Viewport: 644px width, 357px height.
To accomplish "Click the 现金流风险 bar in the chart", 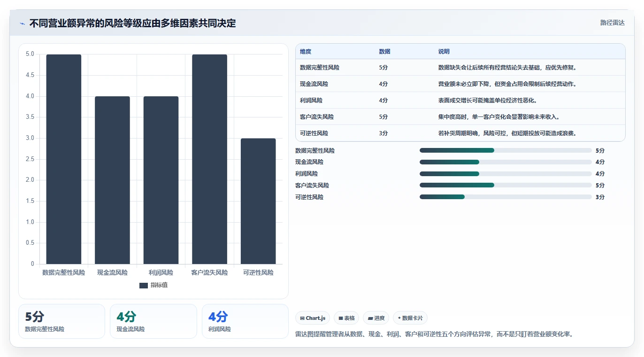I will click(112, 180).
